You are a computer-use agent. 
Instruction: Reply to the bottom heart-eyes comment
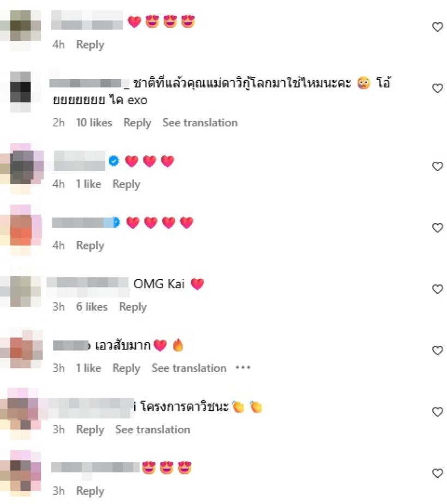click(x=90, y=491)
